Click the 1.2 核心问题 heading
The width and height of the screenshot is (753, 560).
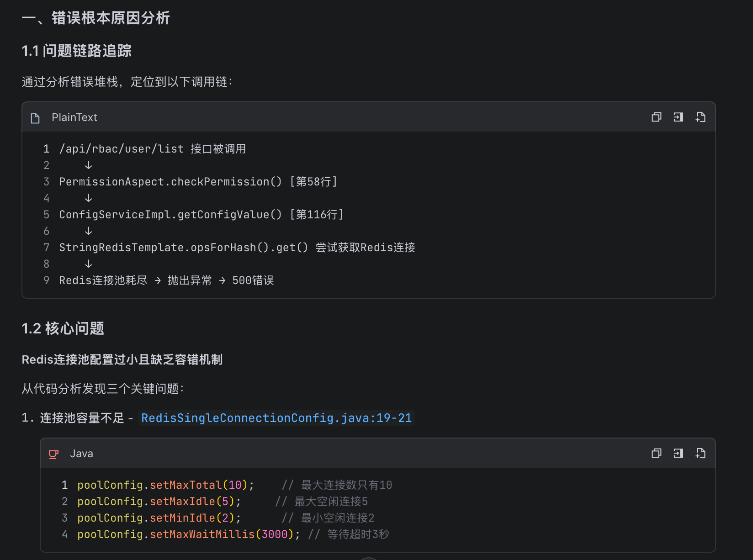pos(63,328)
